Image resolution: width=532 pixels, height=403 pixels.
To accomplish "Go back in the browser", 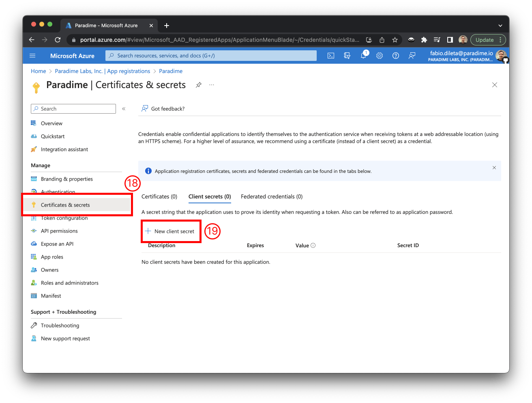I will point(32,40).
